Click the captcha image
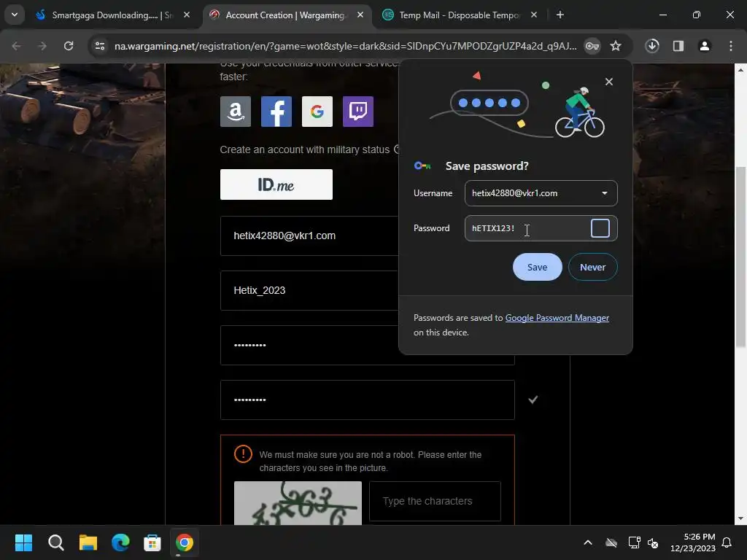 298,503
